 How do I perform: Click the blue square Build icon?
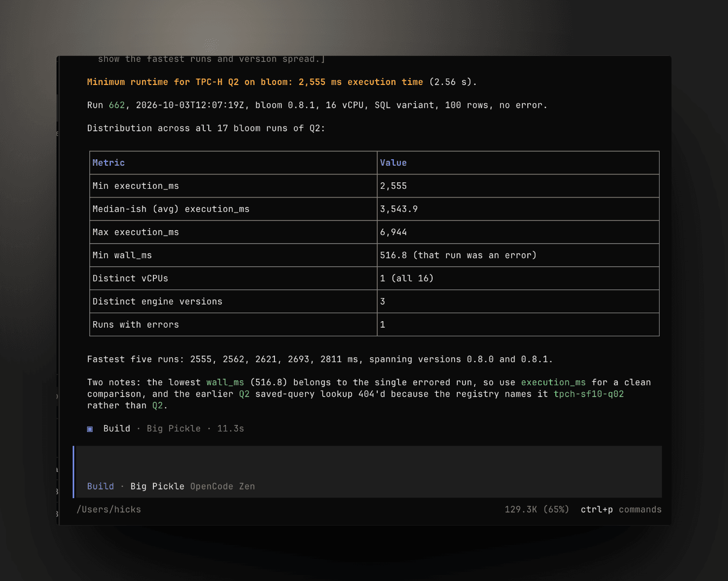point(90,429)
